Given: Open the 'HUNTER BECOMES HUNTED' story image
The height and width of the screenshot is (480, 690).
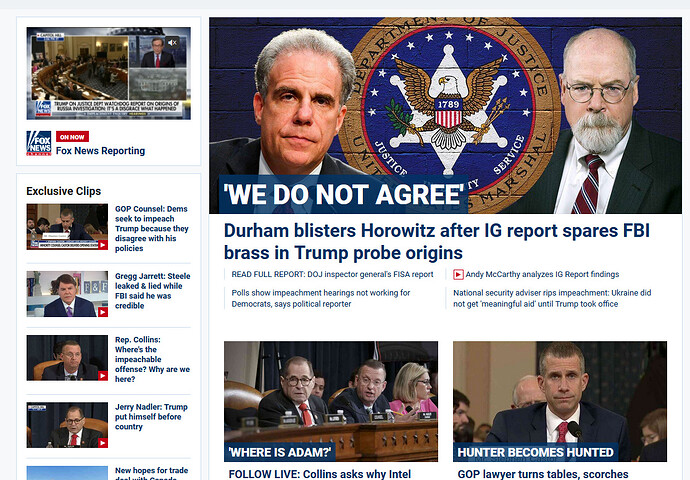Looking at the screenshot, I should click(560, 401).
